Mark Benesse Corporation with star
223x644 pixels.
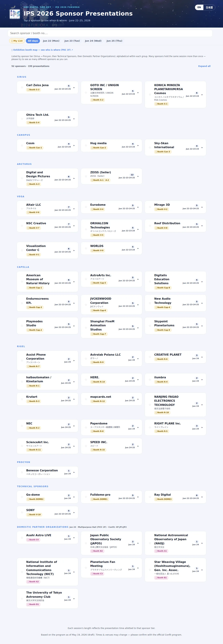pos(22,472)
